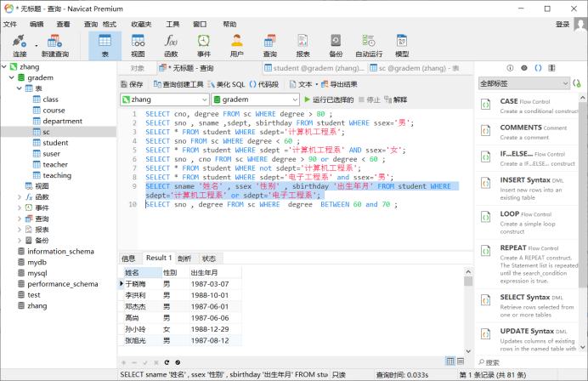The height and width of the screenshot is (381, 588).
Task: Click the Login link at top right
Action: tap(563, 25)
